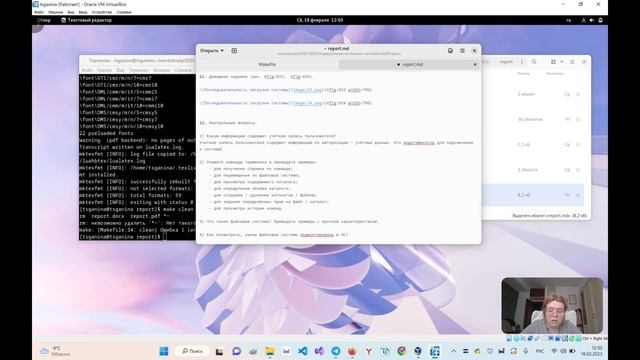640x360 pixels.
Task: Click 'report' path button in file manager
Action: click(506, 62)
